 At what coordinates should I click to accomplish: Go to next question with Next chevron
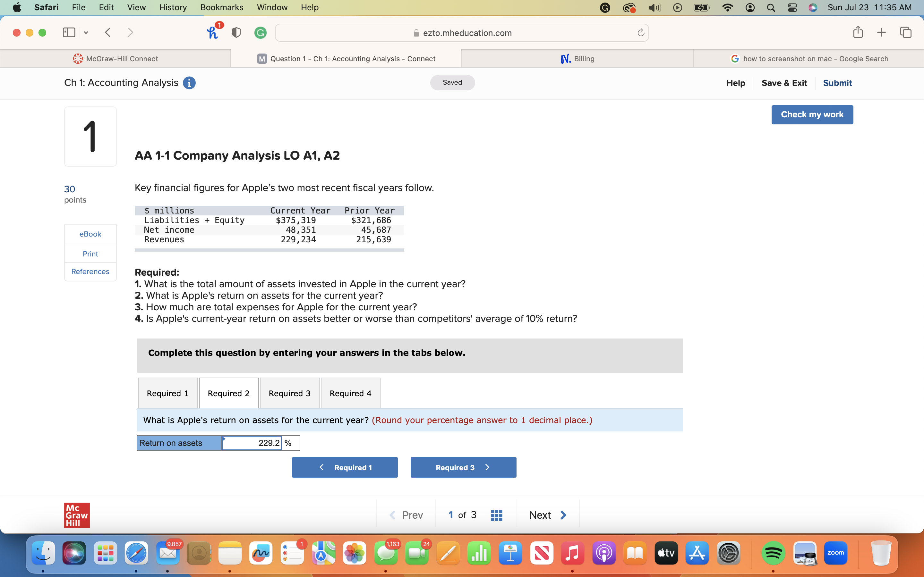(563, 515)
